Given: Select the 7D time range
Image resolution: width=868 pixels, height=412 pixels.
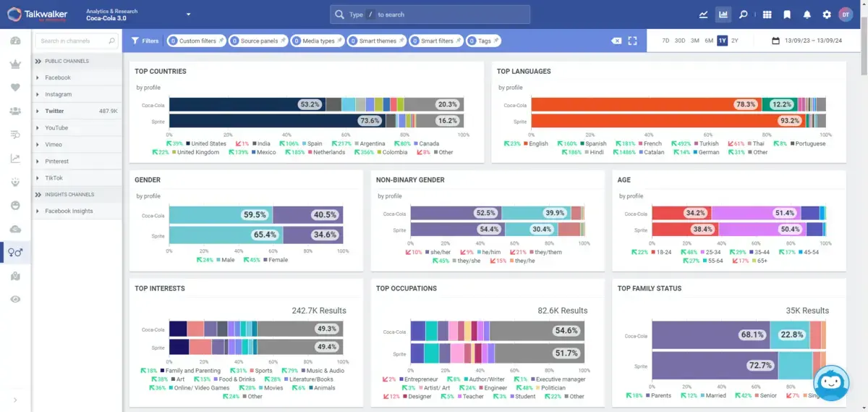Looking at the screenshot, I should pyautogui.click(x=665, y=41).
